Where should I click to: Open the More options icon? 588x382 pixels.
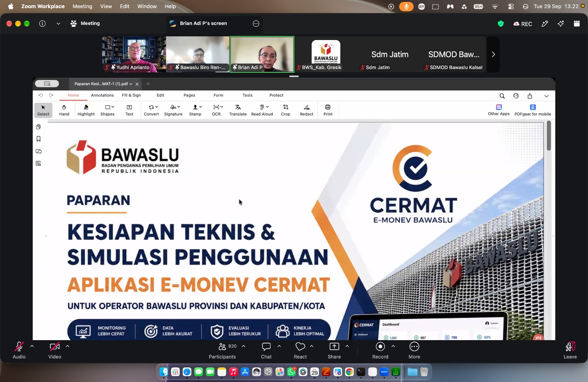(x=414, y=346)
